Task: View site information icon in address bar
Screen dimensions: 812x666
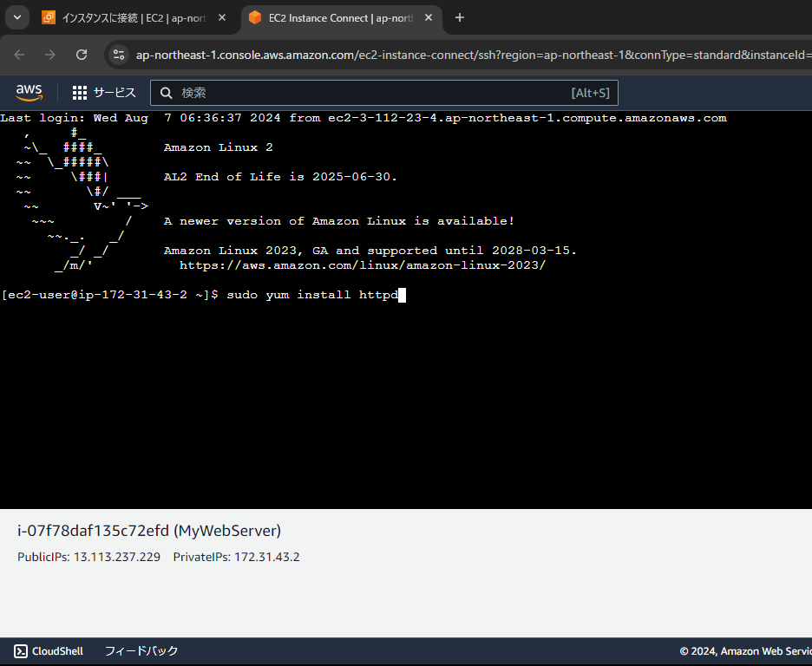Action: click(119, 55)
